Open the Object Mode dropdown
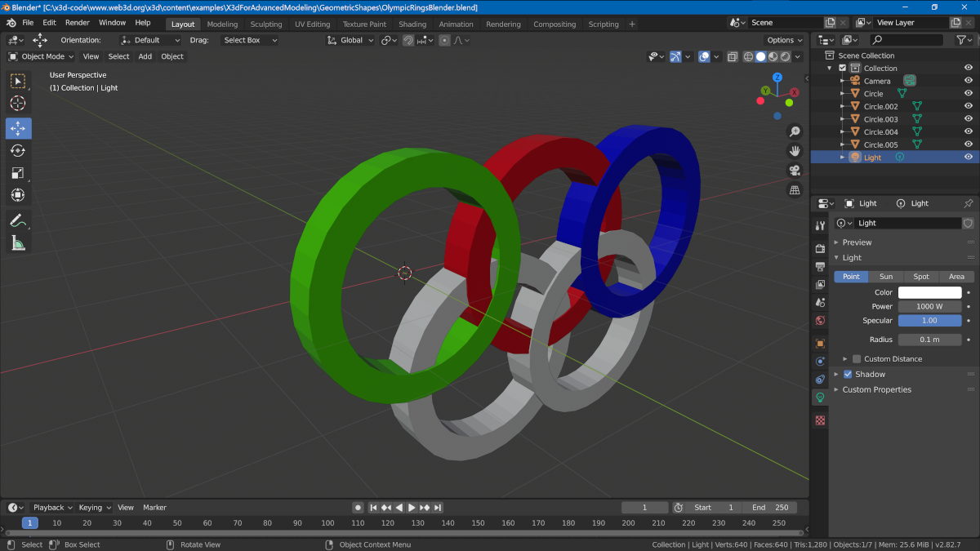Screen dimensions: 980x551 pyautogui.click(x=41, y=56)
